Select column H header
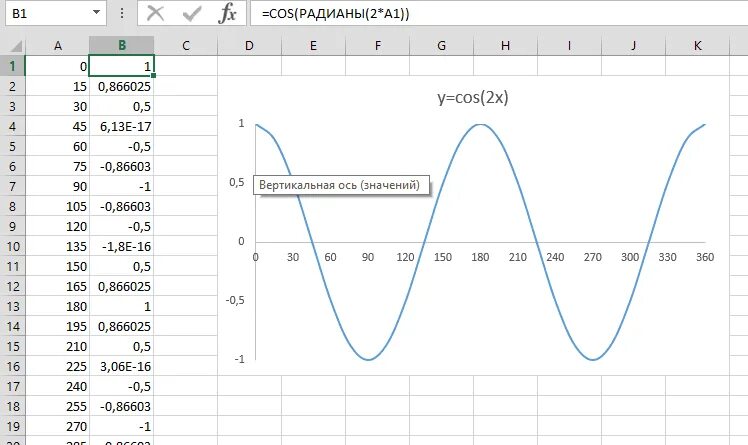The image size is (748, 445). pyautogui.click(x=505, y=46)
